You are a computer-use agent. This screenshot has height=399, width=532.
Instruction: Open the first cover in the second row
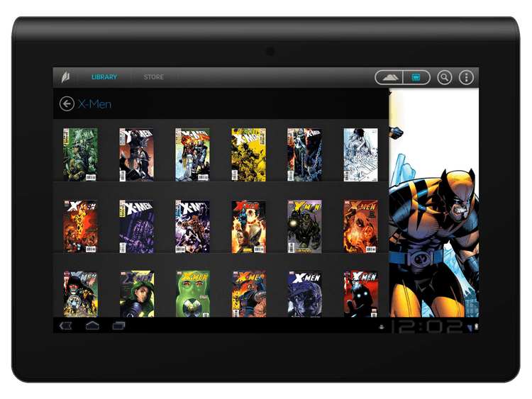click(x=80, y=226)
